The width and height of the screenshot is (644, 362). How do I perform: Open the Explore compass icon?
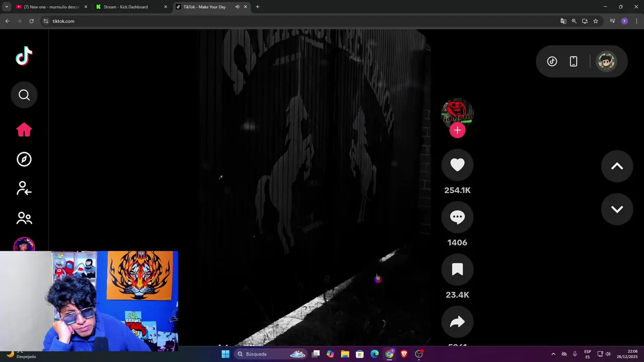(24, 159)
